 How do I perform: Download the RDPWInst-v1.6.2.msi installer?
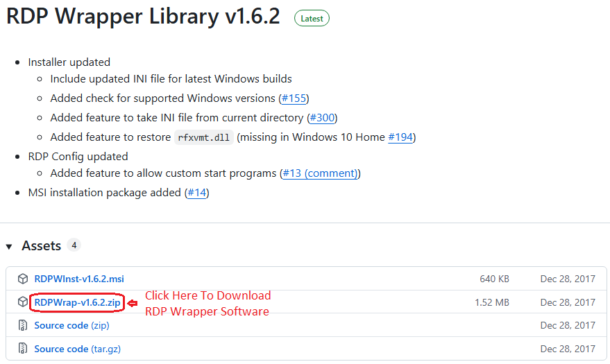click(x=79, y=279)
